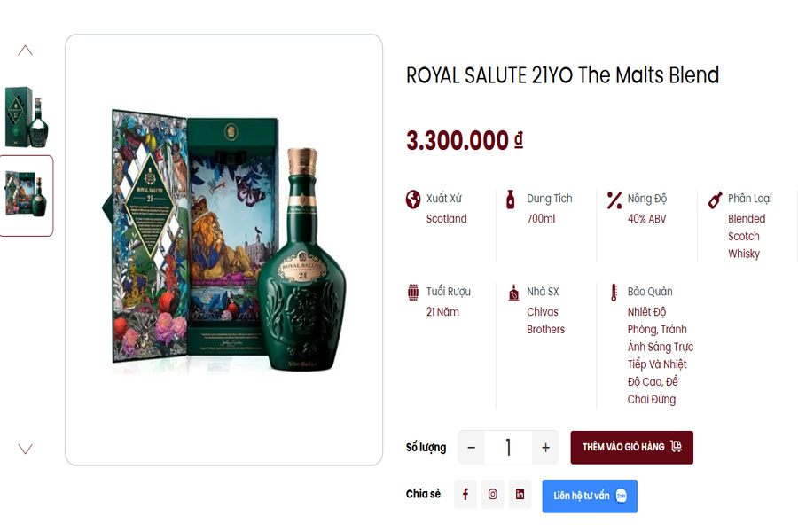The height and width of the screenshot is (532, 798).
Task: Click the barrel icon beside Tuổi Rượu
Action: point(413,292)
